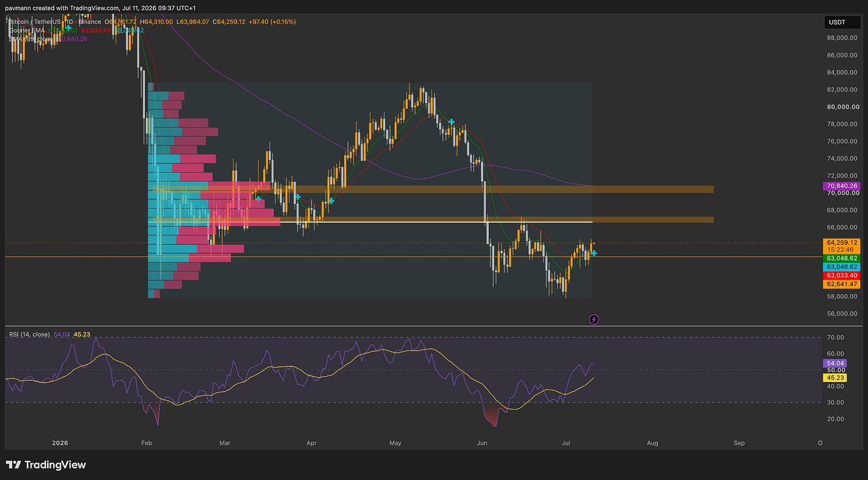868x480 pixels.
Task: Click the 88,000.00 price scale label
Action: click(841, 38)
